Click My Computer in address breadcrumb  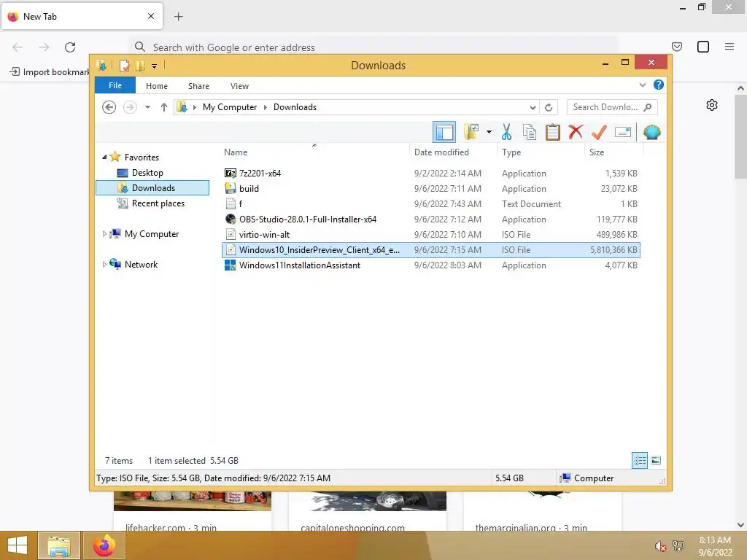pyautogui.click(x=230, y=107)
